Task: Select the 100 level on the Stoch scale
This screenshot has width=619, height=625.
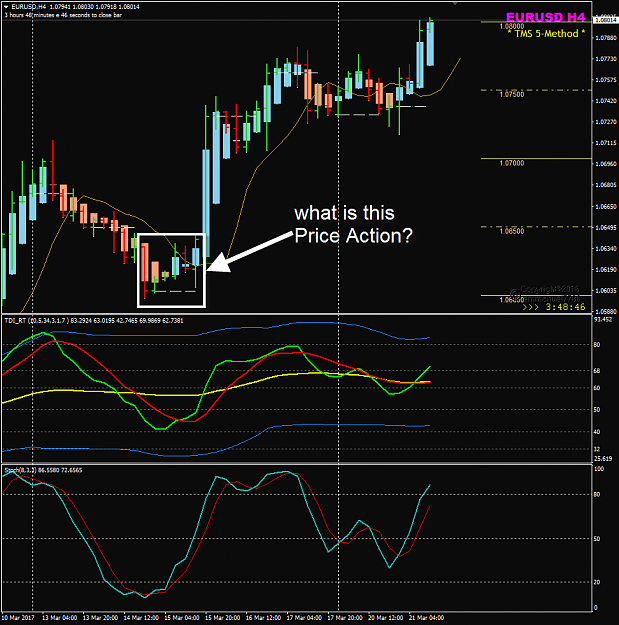Action: pos(599,469)
